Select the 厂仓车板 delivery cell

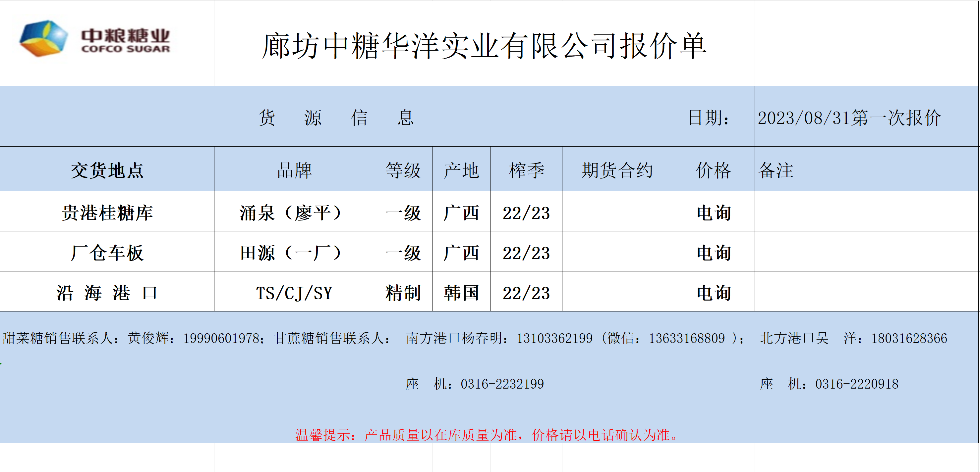coord(107,253)
